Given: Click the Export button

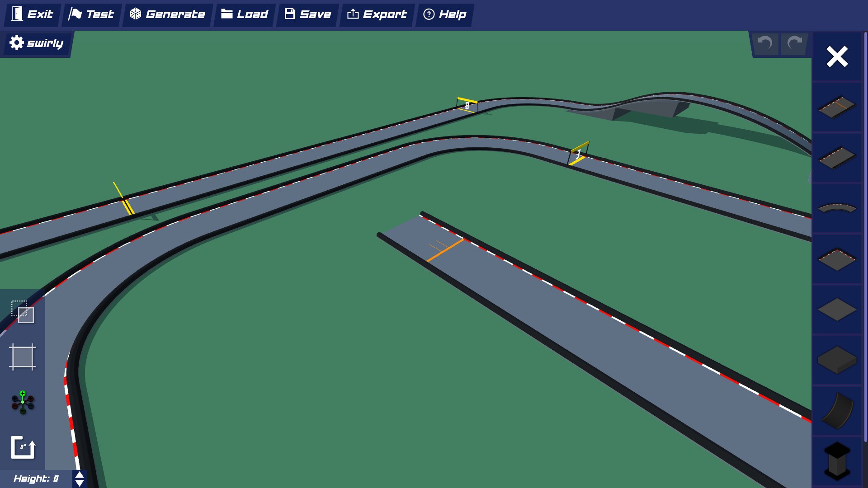Looking at the screenshot, I should coord(377,14).
